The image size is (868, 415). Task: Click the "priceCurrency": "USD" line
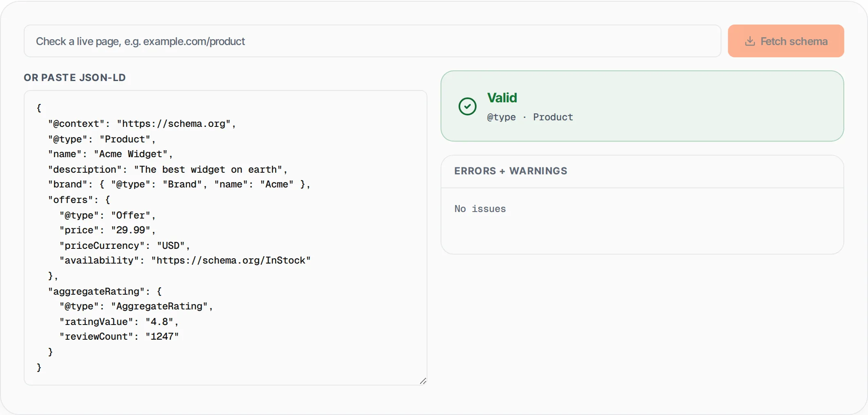tap(124, 246)
